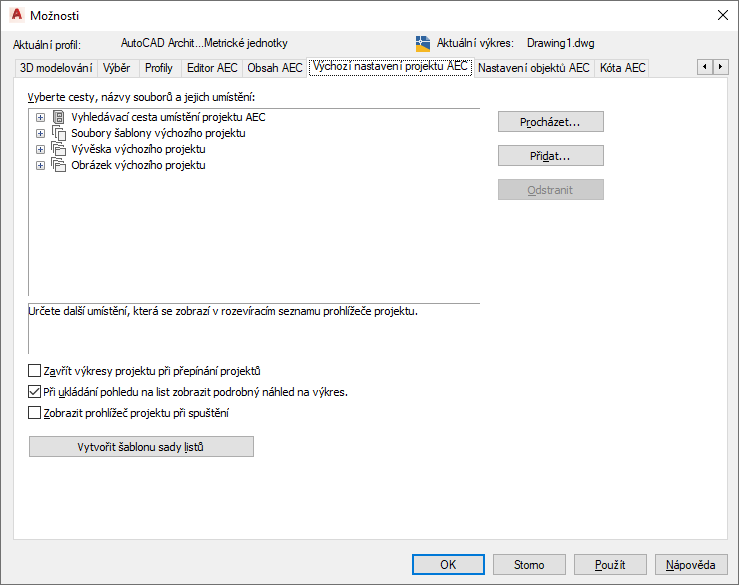Uncheck the detailed drawing preview checkbox
The height and width of the screenshot is (585, 739).
coord(36,392)
